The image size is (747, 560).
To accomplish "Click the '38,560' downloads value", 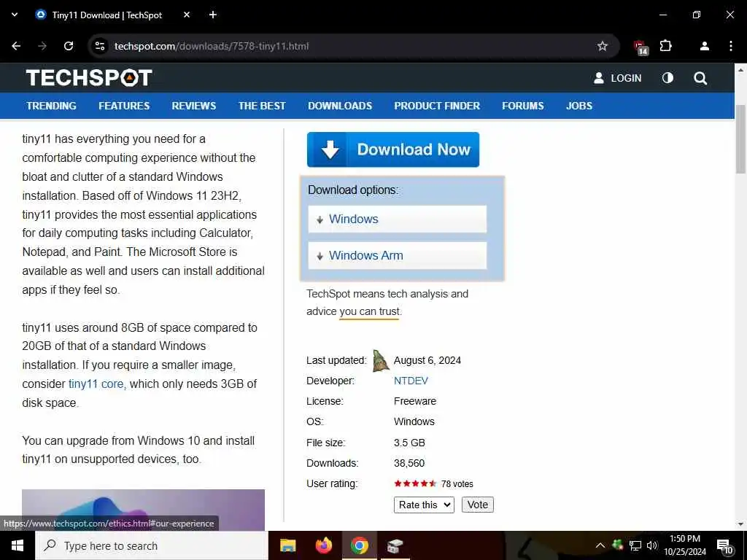I will pos(409,463).
